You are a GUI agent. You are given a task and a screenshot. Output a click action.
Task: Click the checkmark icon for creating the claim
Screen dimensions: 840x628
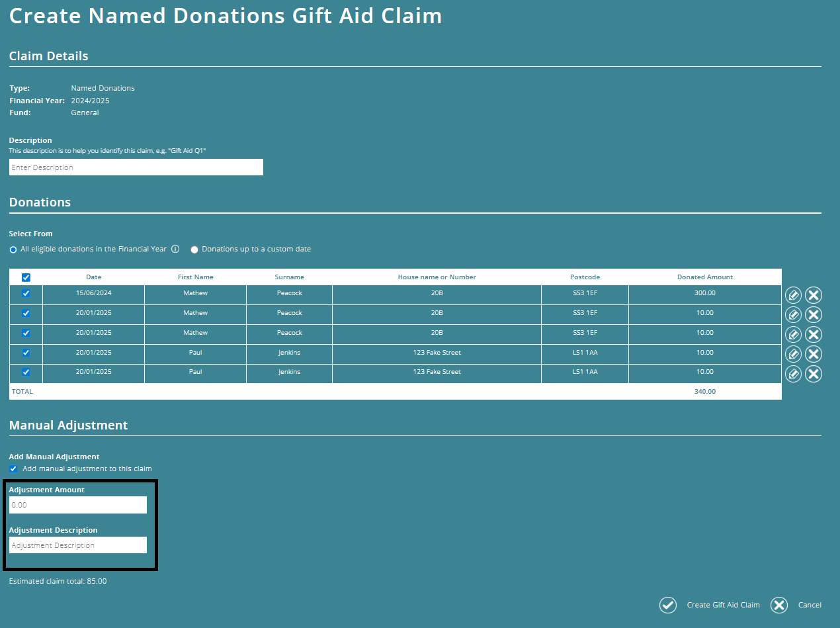[667, 605]
